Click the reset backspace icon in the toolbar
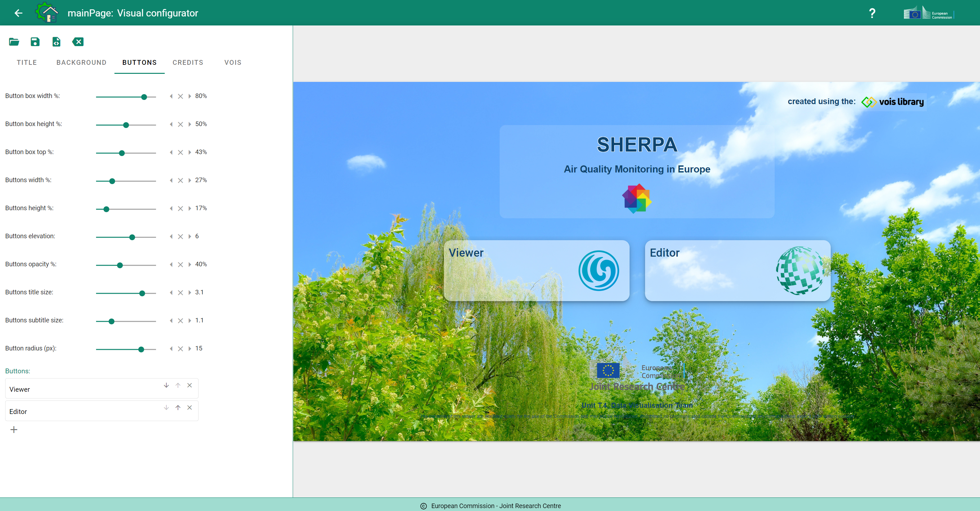Viewport: 980px width, 511px height. coord(78,42)
